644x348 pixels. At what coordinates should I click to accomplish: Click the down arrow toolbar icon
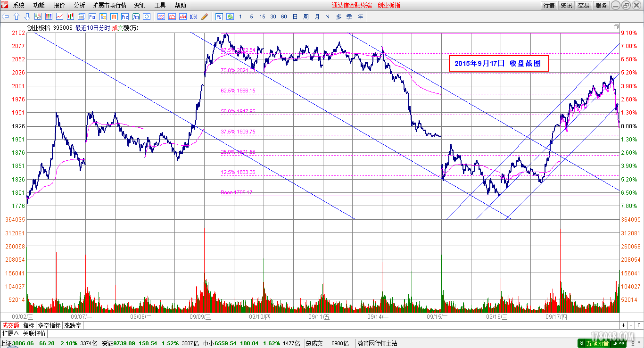tap(27, 17)
